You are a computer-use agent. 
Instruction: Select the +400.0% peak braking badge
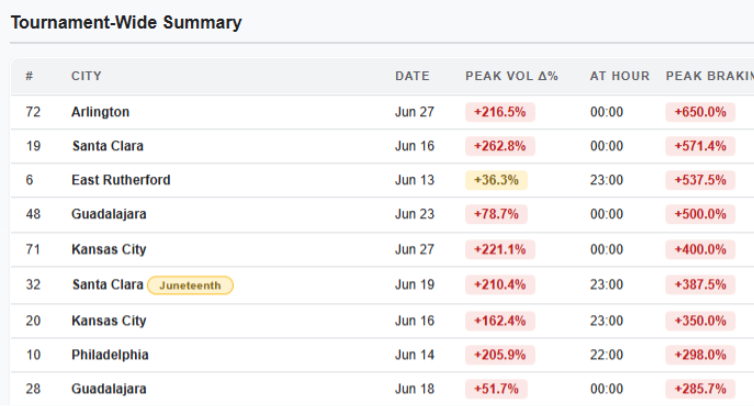pos(700,250)
